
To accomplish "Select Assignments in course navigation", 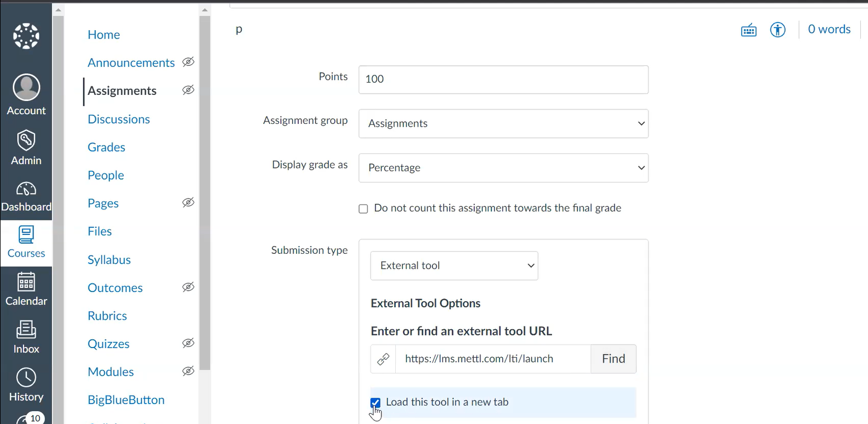I will click(122, 91).
